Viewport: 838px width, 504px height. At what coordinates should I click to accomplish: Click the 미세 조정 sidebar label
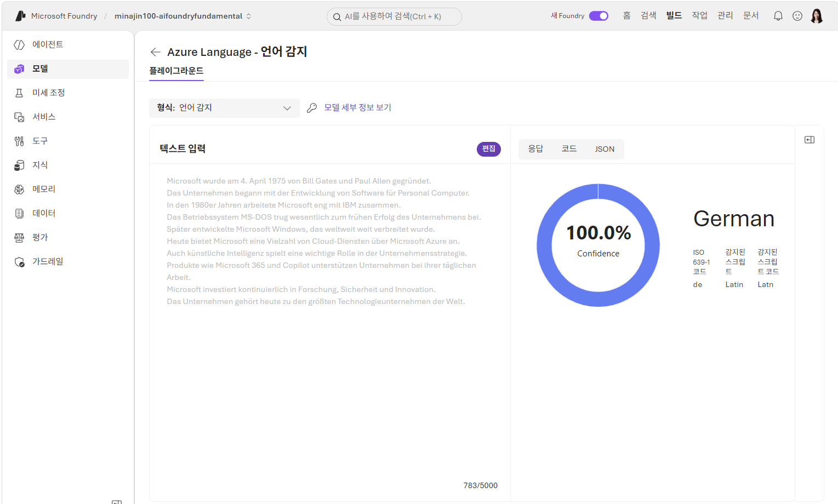click(49, 93)
